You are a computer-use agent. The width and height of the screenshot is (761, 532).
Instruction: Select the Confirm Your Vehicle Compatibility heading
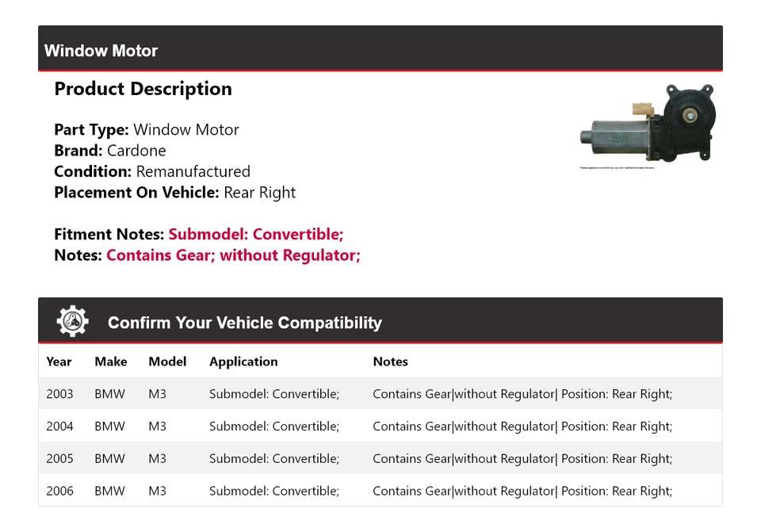(244, 323)
